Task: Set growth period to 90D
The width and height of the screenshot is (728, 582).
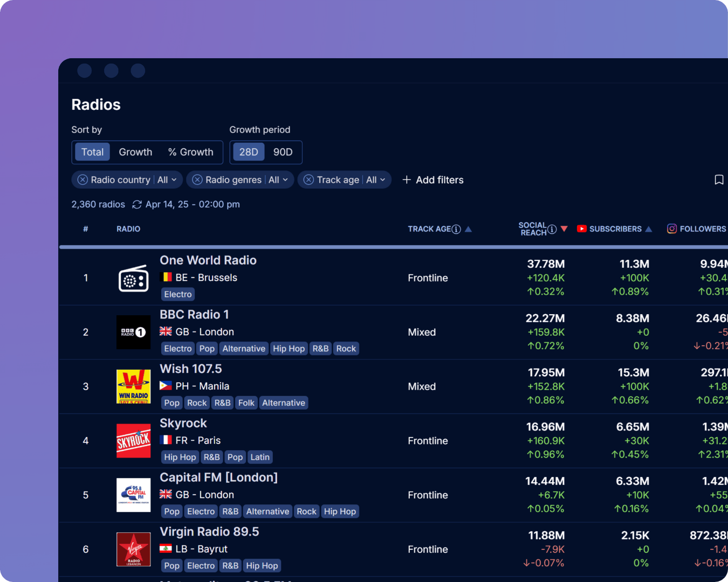Action: coord(283,153)
